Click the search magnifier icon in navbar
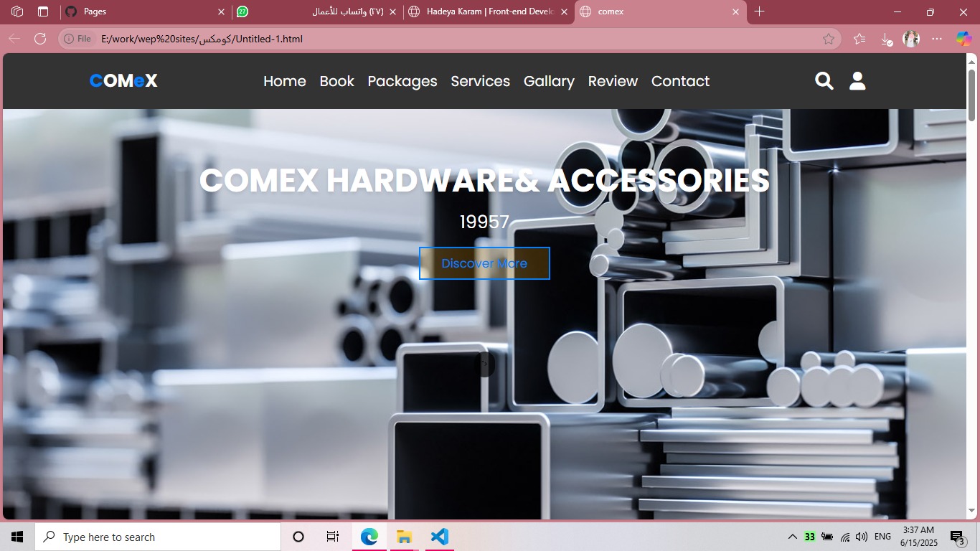This screenshot has width=980, height=551. (824, 81)
